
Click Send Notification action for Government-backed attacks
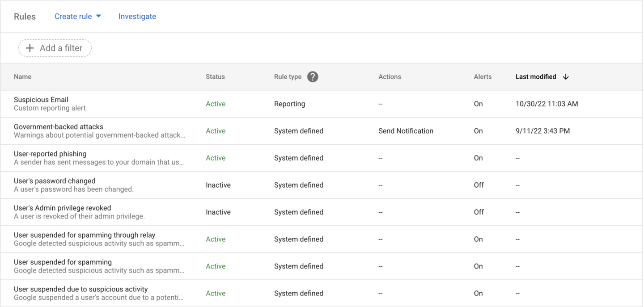tap(406, 131)
